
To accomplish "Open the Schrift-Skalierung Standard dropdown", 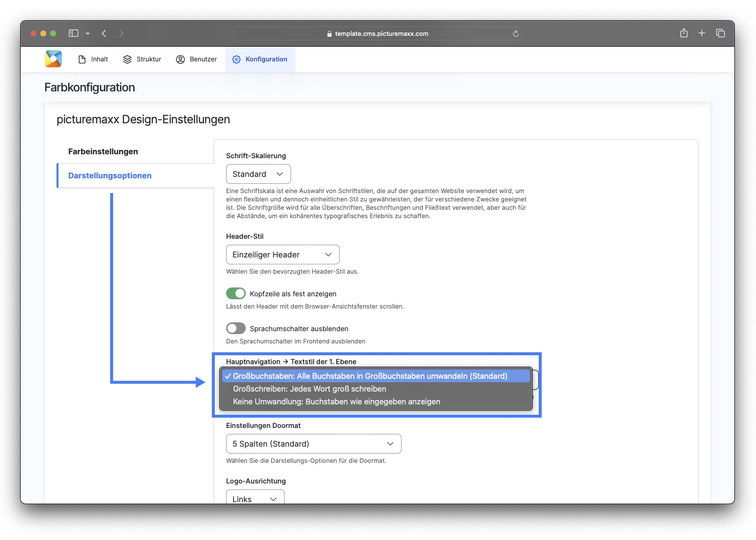I will click(x=259, y=174).
